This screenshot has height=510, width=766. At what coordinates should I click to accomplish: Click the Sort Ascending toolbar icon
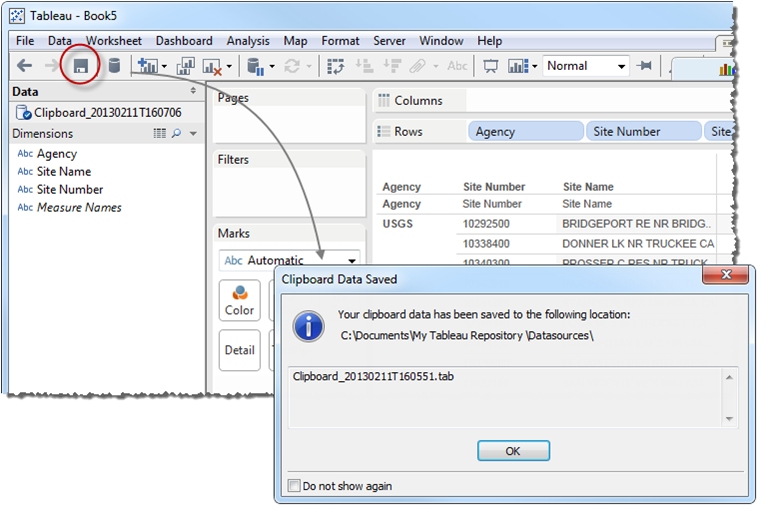[364, 66]
